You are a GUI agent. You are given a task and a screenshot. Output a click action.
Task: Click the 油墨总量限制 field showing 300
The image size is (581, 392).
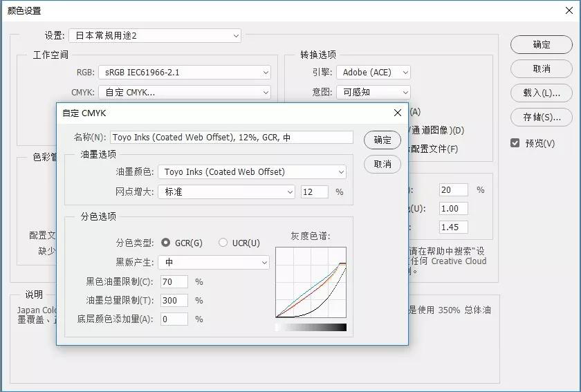point(174,301)
